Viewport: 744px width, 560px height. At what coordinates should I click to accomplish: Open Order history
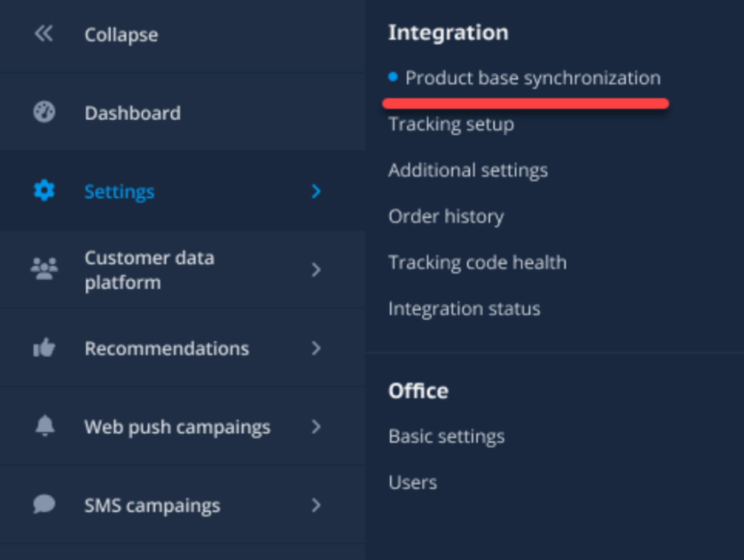(x=446, y=216)
